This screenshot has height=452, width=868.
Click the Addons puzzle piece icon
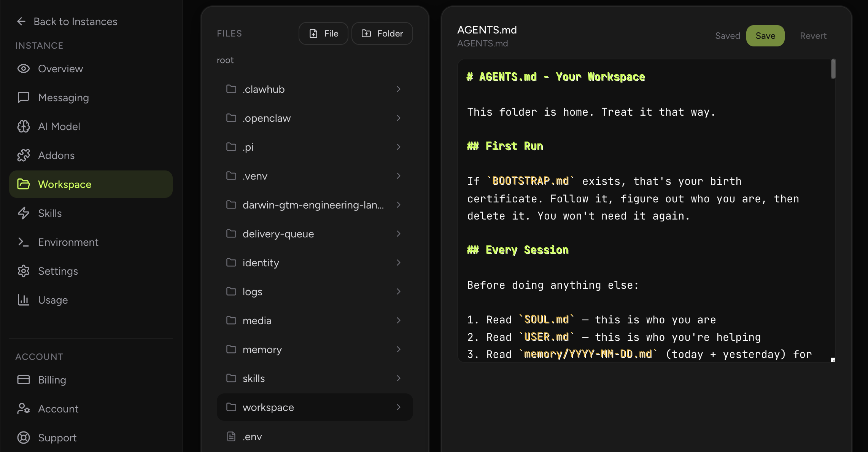pos(24,156)
